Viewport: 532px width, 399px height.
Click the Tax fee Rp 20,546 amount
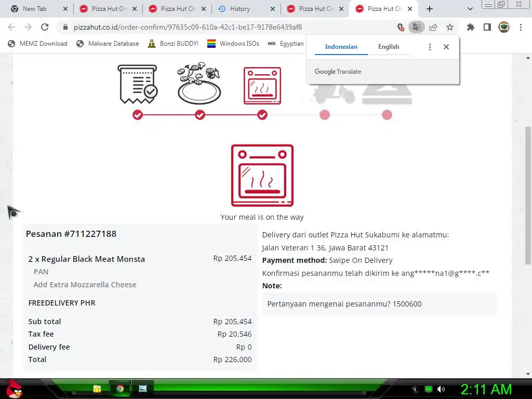coord(234,334)
